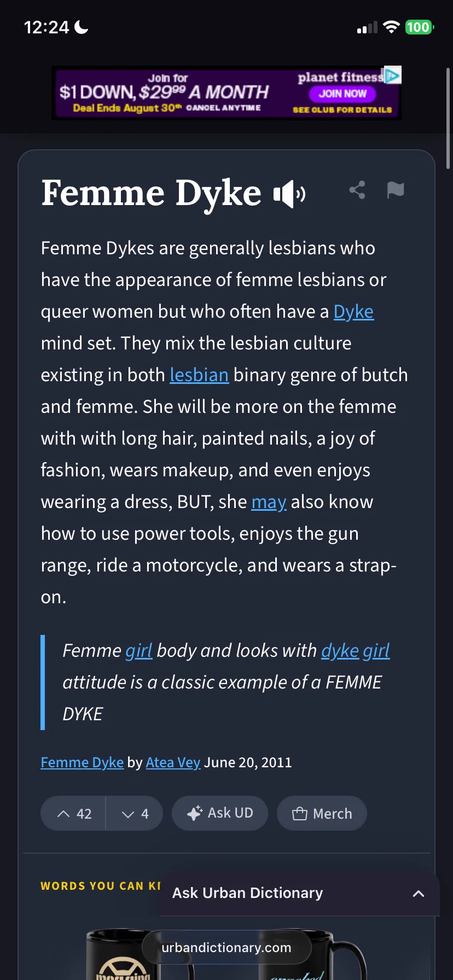Expand the Ask Urban Dictionary panel
This screenshot has height=980, width=453.
point(419,894)
